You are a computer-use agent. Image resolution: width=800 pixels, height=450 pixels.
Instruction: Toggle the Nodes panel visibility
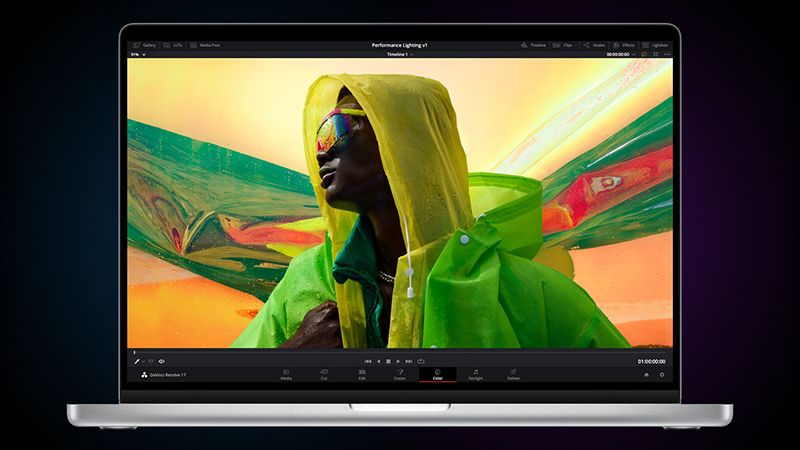click(x=594, y=45)
